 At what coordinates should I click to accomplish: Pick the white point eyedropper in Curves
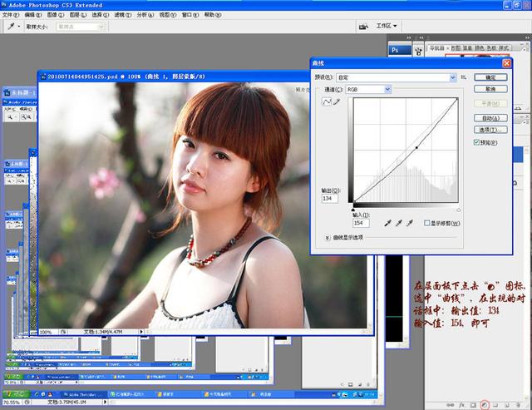410,223
